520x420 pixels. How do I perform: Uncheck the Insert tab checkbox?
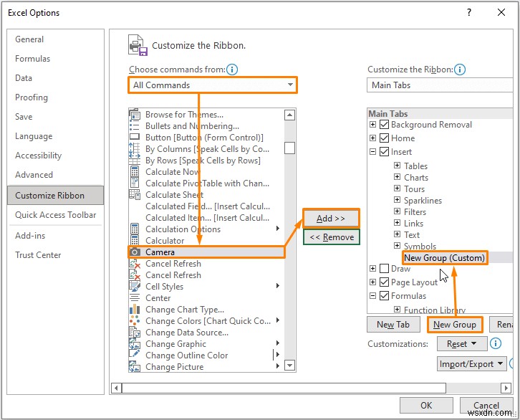pos(384,152)
